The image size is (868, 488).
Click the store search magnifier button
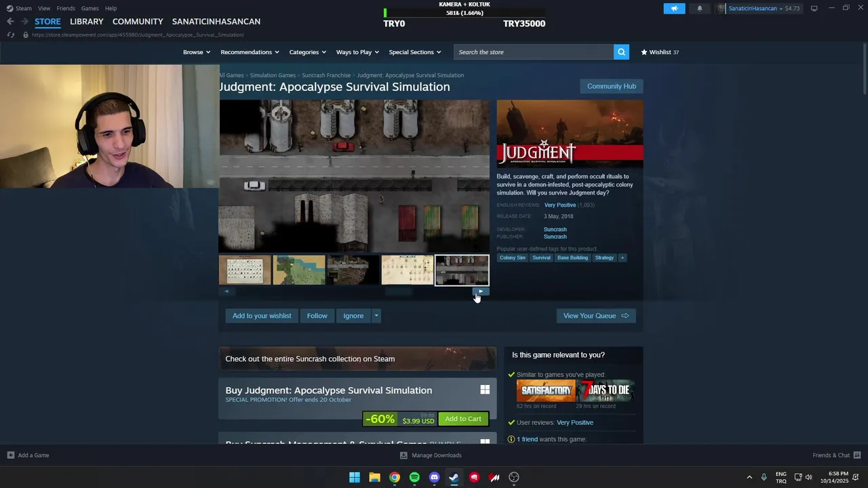click(621, 52)
